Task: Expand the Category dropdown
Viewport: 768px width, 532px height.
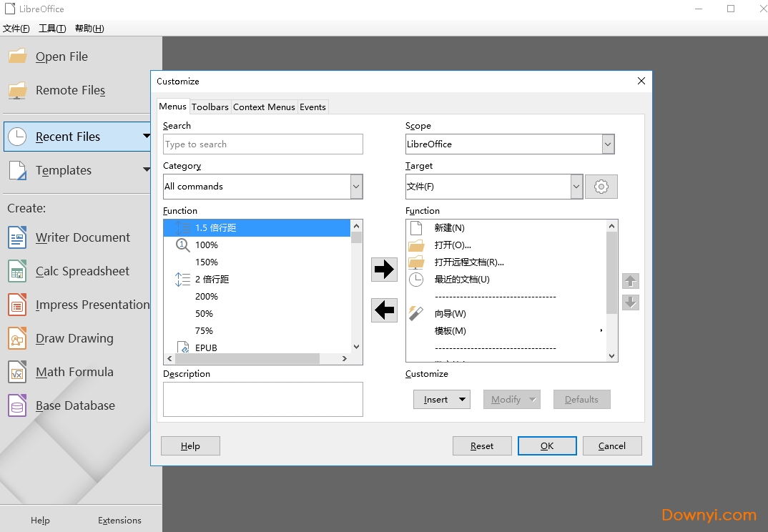Action: pyautogui.click(x=356, y=187)
